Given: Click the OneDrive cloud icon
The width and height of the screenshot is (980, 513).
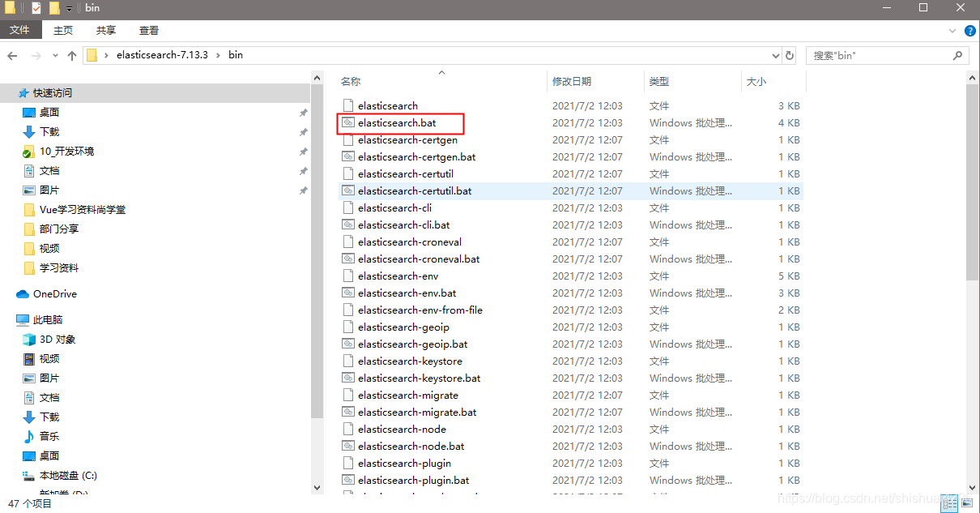Looking at the screenshot, I should pos(23,294).
